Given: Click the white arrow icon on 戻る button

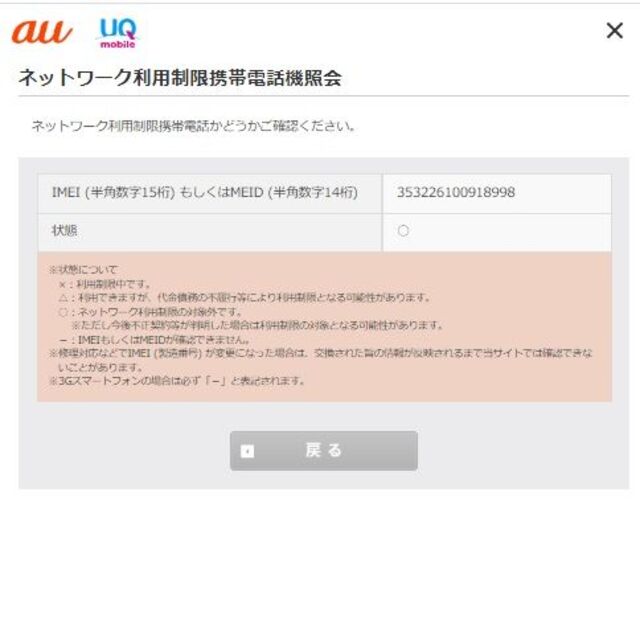Looking at the screenshot, I should click(x=247, y=451).
